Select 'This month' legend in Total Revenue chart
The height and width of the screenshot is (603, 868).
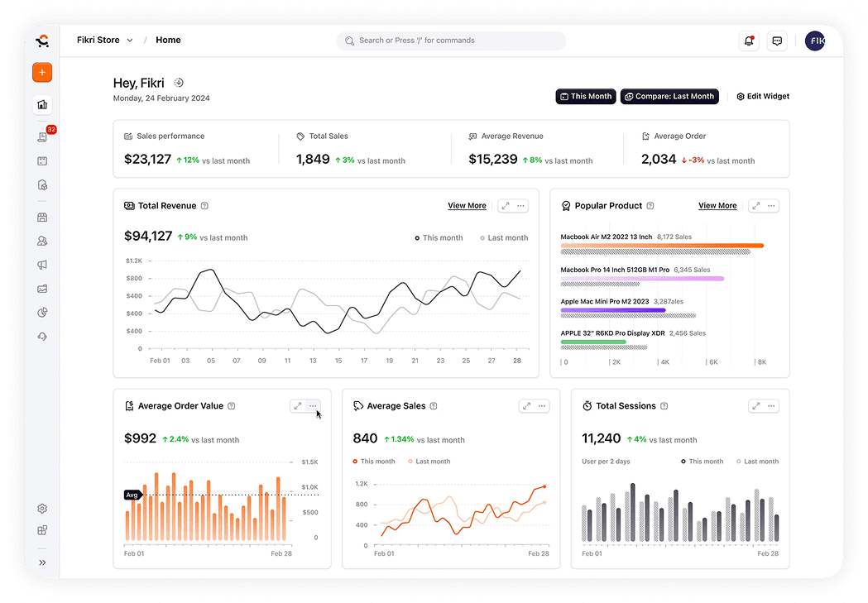pyautogui.click(x=438, y=237)
